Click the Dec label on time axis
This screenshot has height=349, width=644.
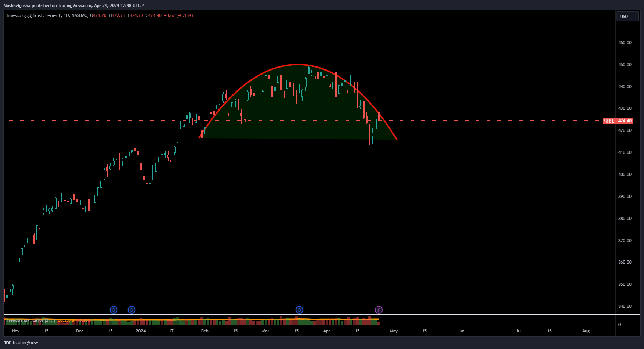[80, 331]
